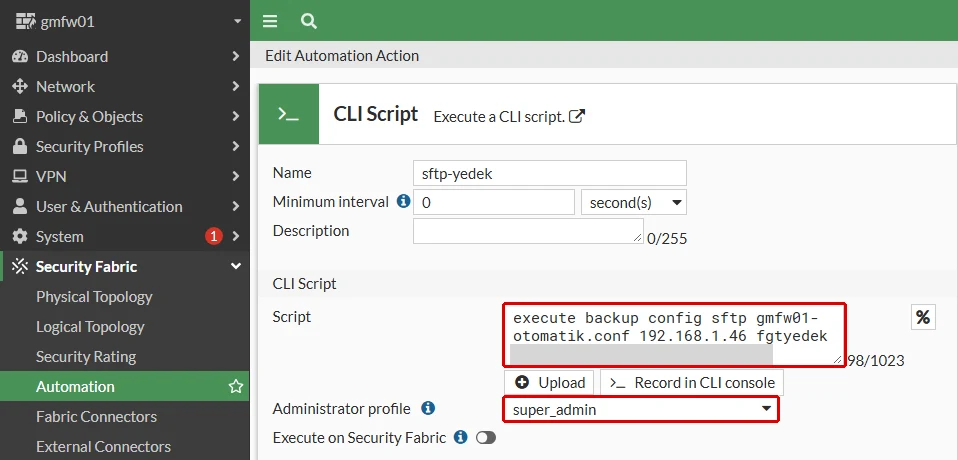Click the Minimum interval info icon
Screen dimensions: 958x460
[x=403, y=200]
